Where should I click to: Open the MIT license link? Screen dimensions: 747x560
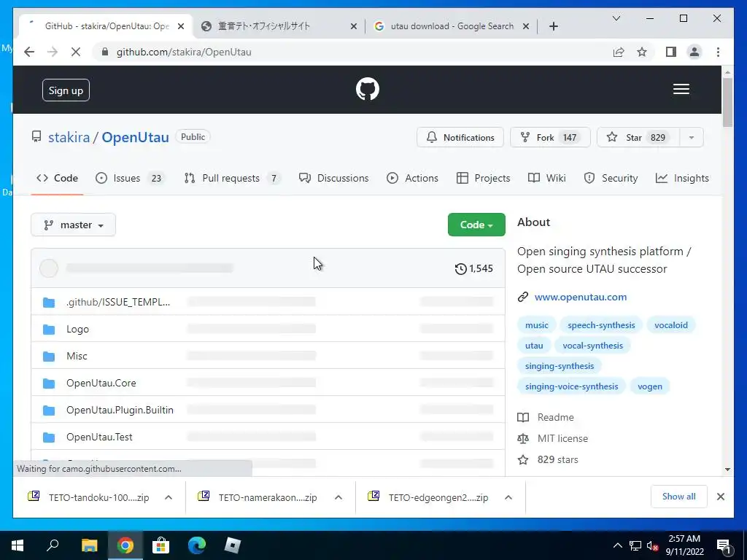pos(562,438)
